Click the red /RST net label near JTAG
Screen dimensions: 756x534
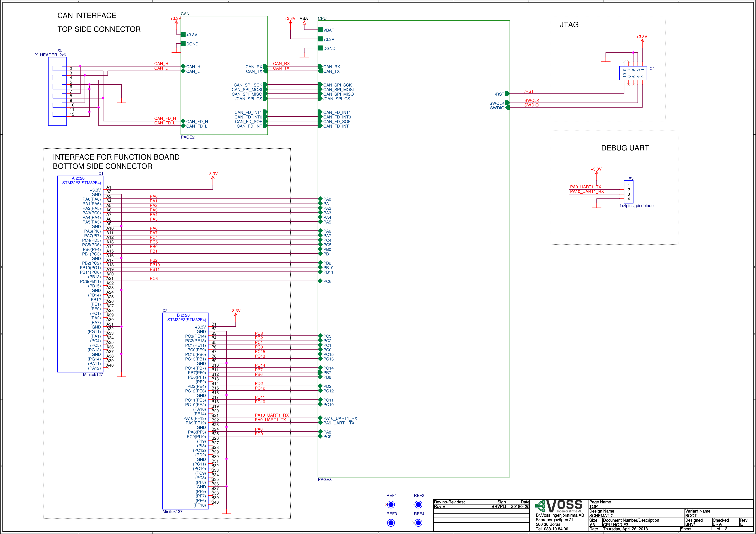[x=529, y=91]
